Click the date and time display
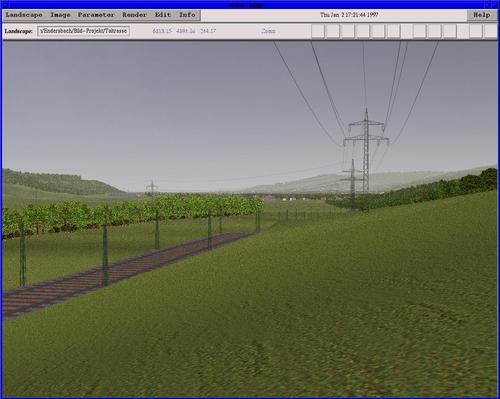500x399 pixels. 349,15
